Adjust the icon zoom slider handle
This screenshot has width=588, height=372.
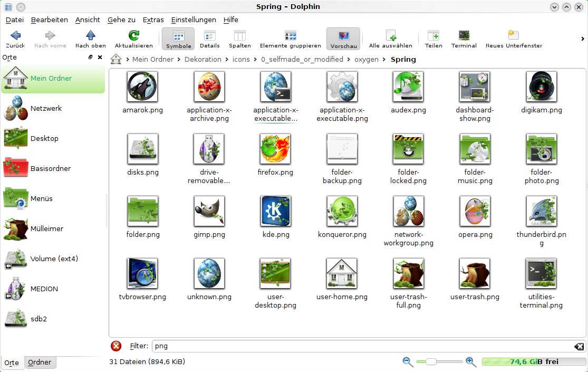click(431, 362)
